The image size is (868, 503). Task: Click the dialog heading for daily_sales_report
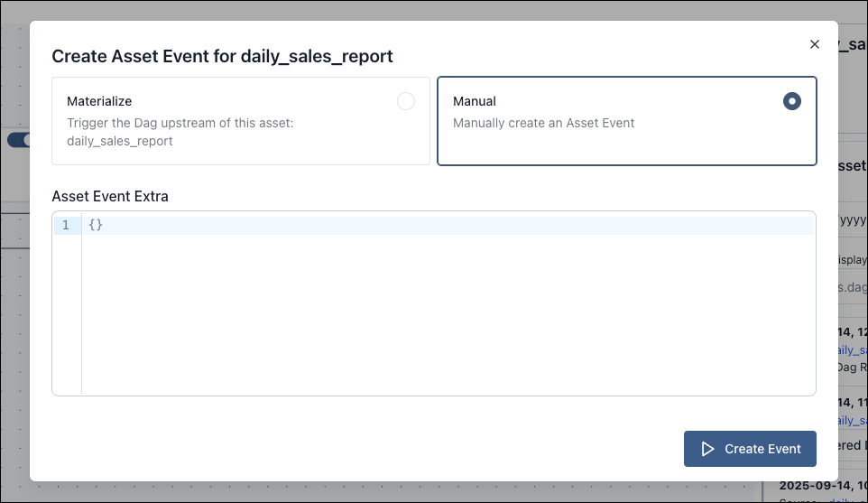[222, 56]
